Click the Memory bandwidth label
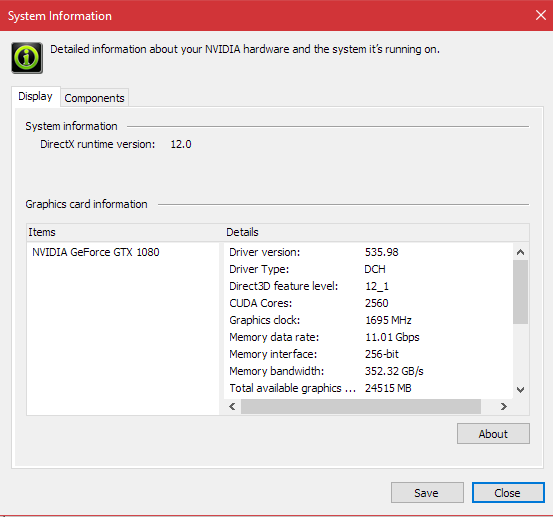553x517 pixels. coord(276,371)
